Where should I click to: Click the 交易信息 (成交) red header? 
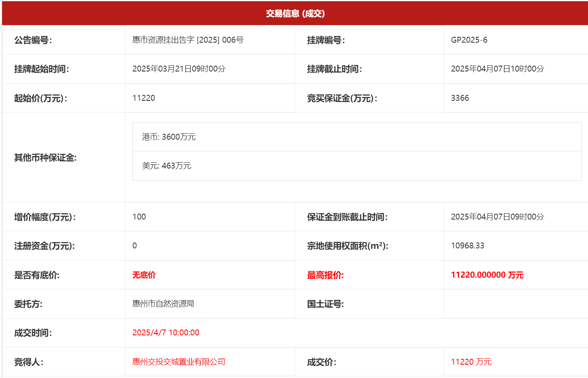click(x=295, y=13)
